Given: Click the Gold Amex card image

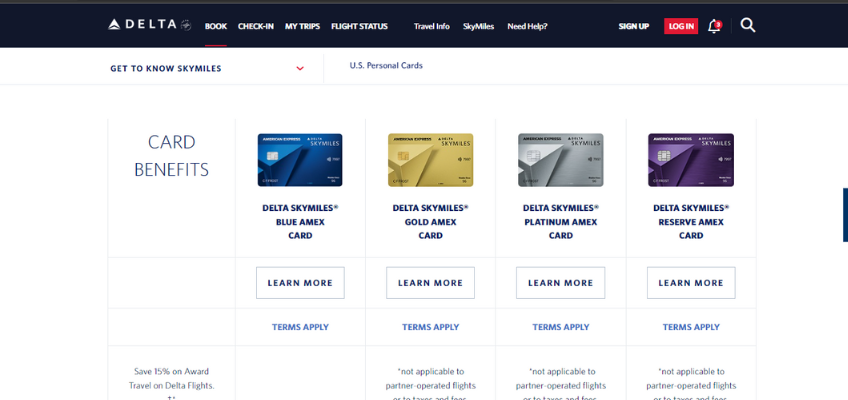Looking at the screenshot, I should click(x=430, y=160).
